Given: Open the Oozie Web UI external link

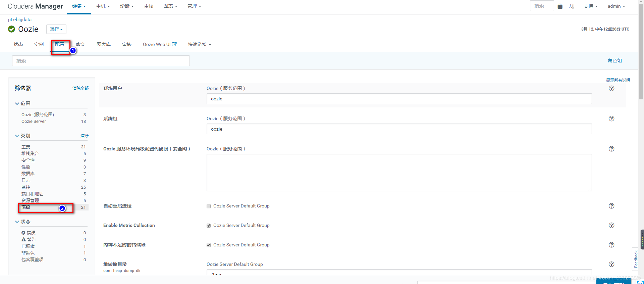Looking at the screenshot, I should (160, 44).
